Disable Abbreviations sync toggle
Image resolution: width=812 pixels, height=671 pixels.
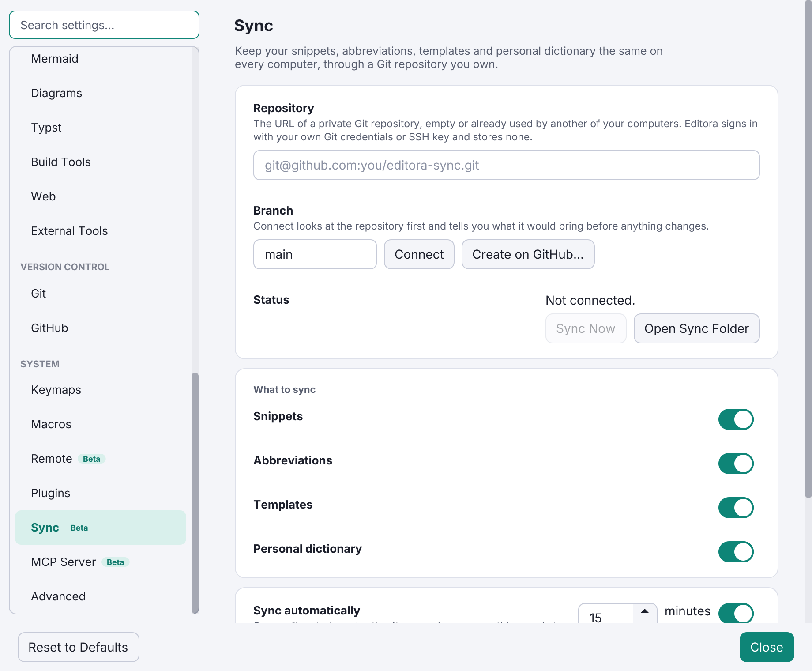[736, 464]
